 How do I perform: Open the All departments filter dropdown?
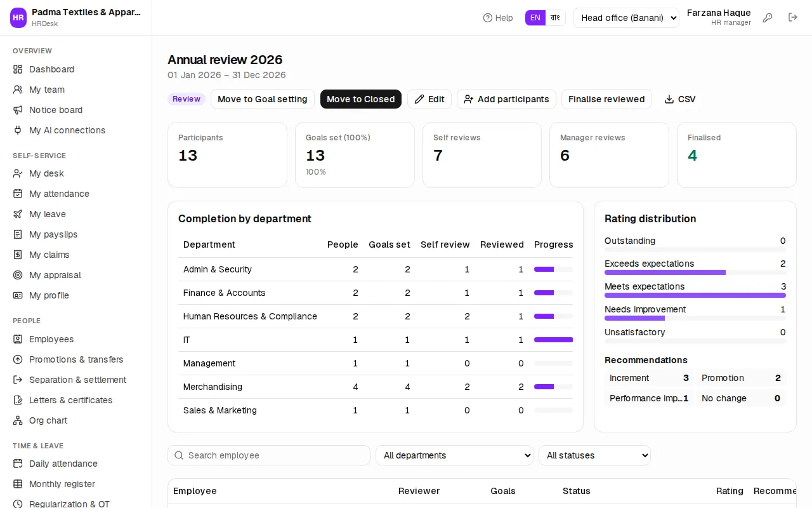coord(455,455)
